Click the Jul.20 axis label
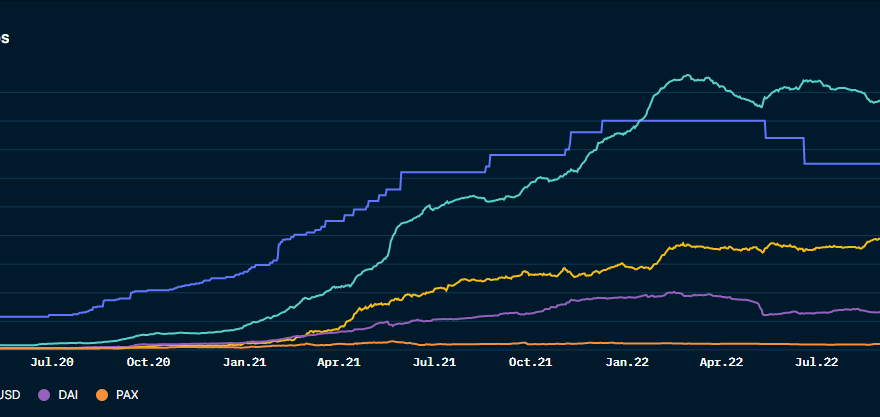The height and width of the screenshot is (417, 880). [53, 363]
